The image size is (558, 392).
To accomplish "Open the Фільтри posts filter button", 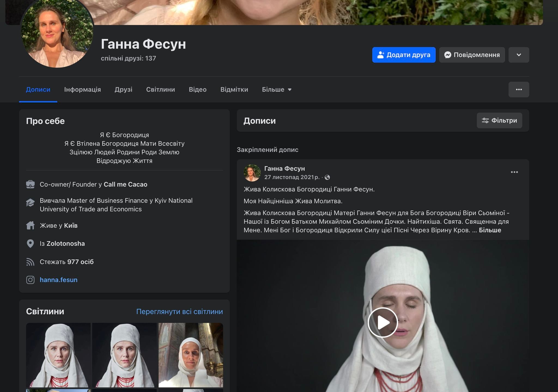I will tap(499, 120).
